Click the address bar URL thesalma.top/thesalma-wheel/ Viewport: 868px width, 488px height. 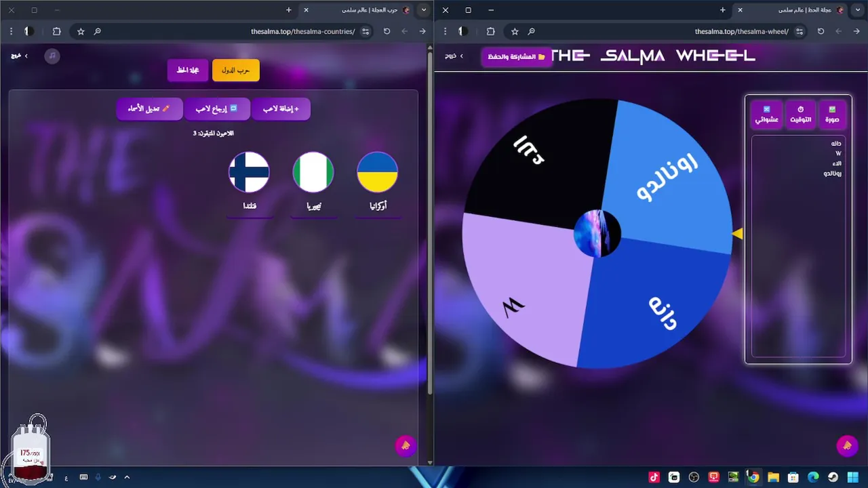pyautogui.click(x=741, y=31)
